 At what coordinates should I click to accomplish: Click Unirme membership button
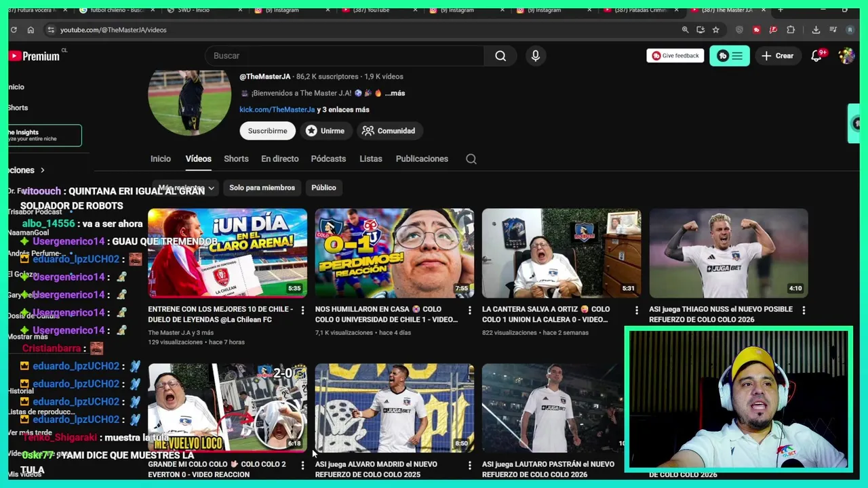coord(325,131)
